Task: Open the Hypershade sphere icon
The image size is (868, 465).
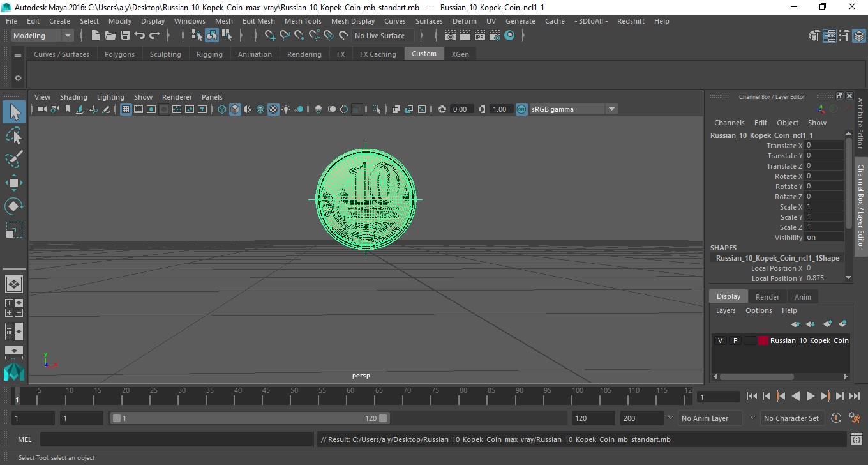Action: (x=509, y=36)
